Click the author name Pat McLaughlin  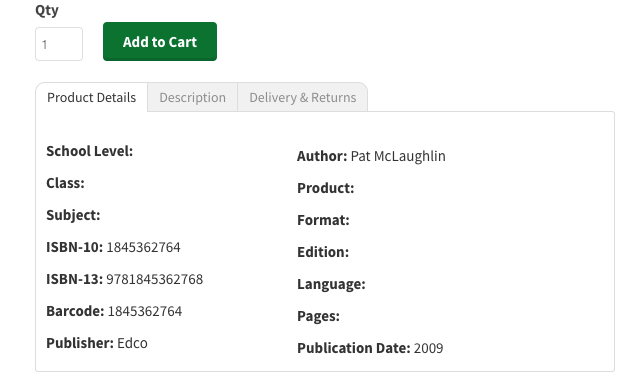(398, 156)
